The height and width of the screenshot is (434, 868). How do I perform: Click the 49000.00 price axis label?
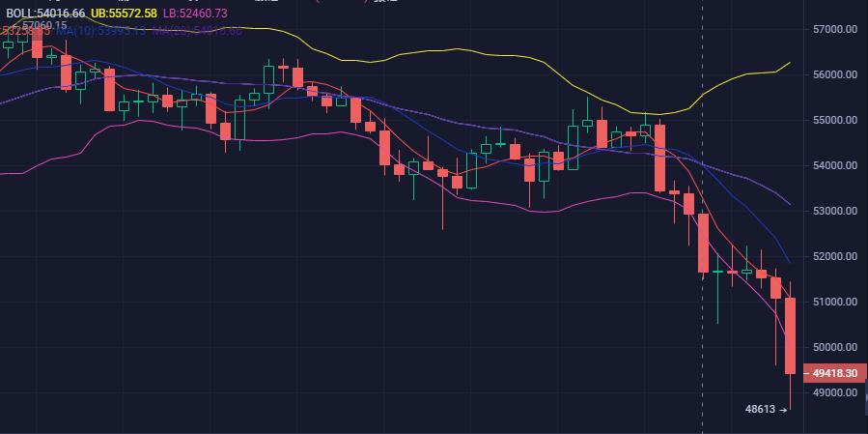click(836, 393)
